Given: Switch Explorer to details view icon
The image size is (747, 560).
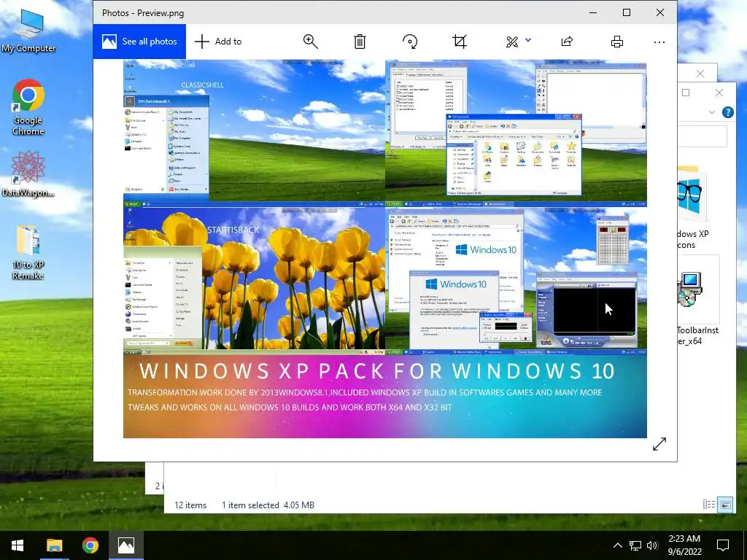Looking at the screenshot, I should tap(709, 505).
